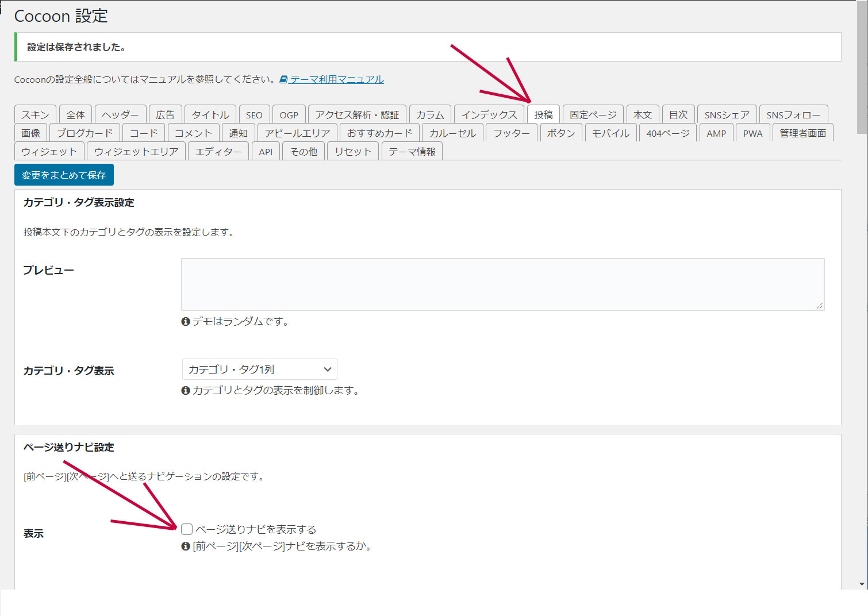Open the API tab

(266, 151)
